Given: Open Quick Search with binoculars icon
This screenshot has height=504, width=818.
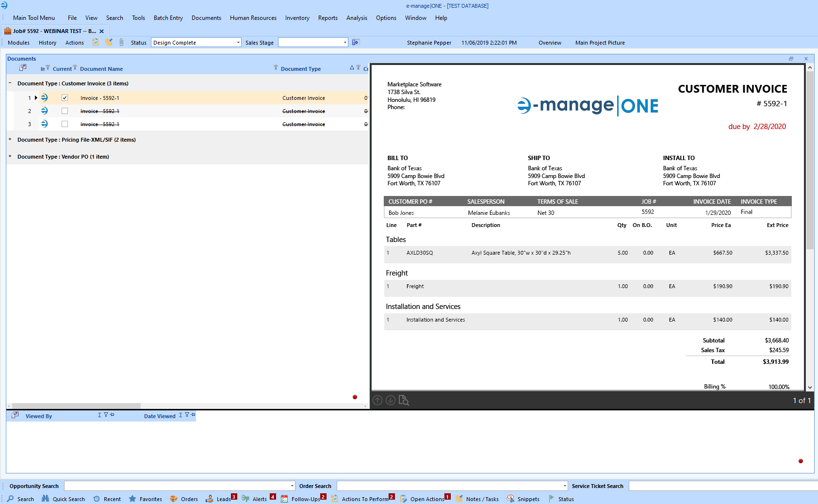Looking at the screenshot, I should 63,499.
